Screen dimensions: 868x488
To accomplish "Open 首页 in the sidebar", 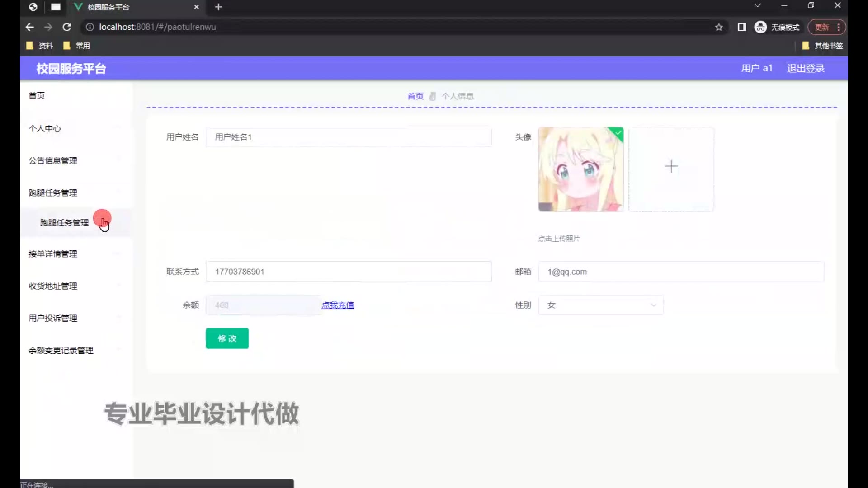I will (37, 95).
